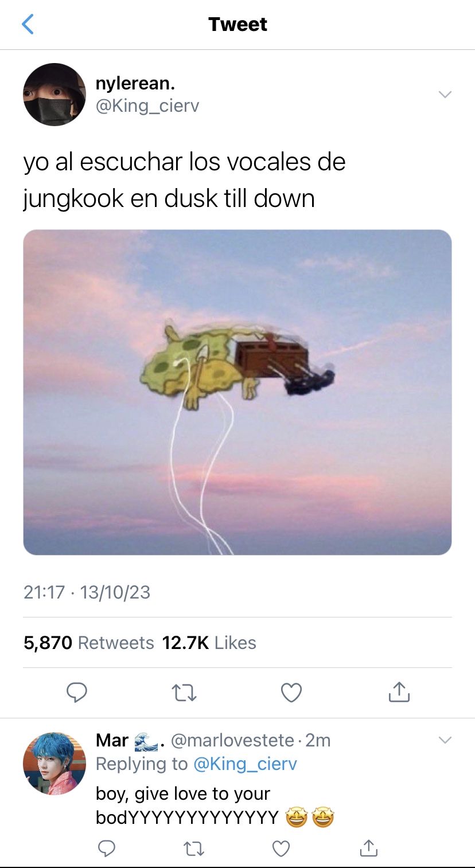
Task: View the 12.7K Likes list
Action: click(209, 643)
